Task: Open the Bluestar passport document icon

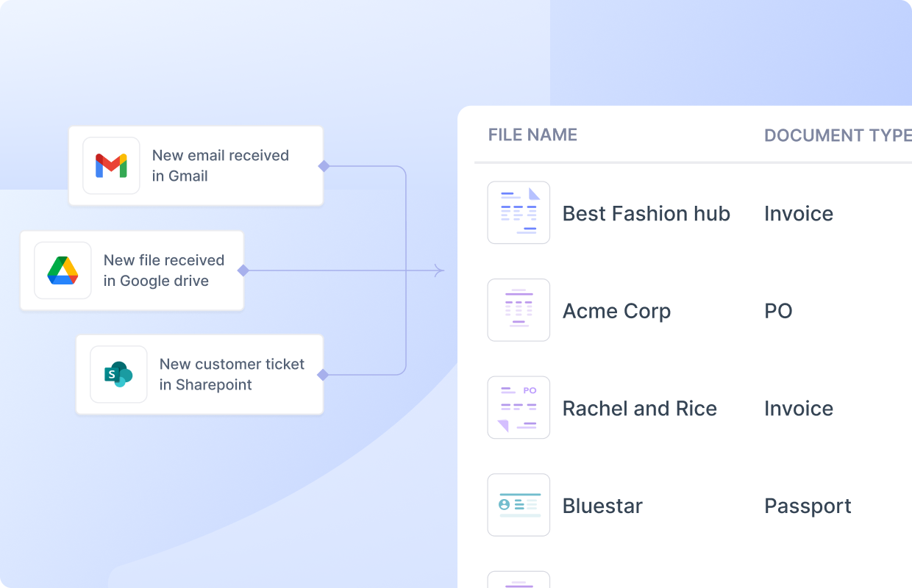Action: click(x=519, y=505)
